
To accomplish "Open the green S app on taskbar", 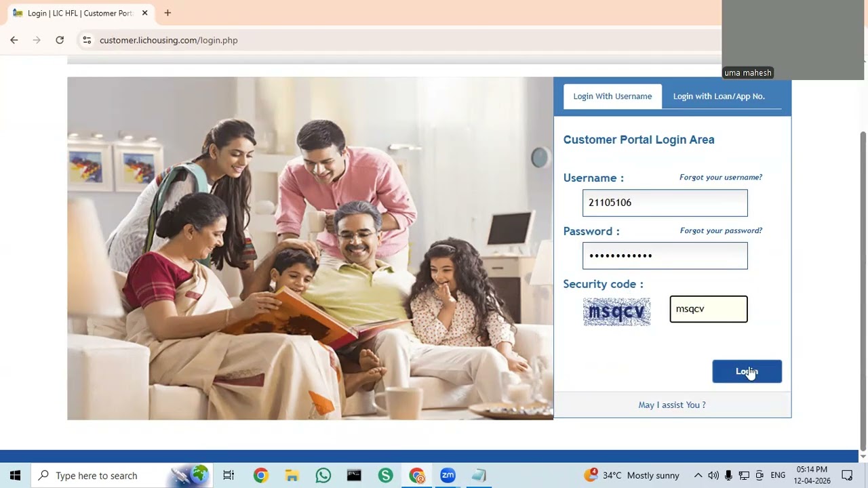I will 386,475.
